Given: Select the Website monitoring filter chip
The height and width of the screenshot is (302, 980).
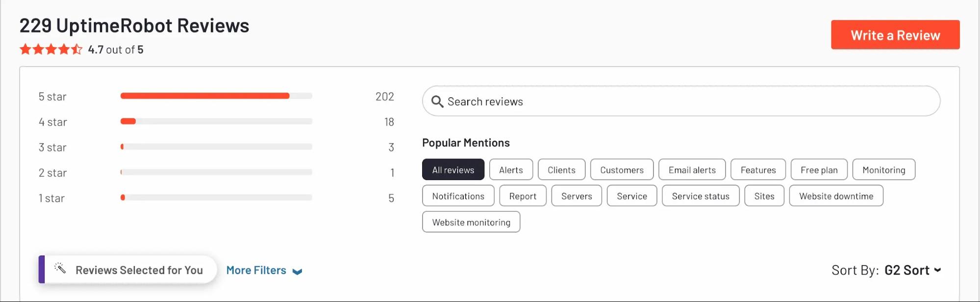Looking at the screenshot, I should click(471, 222).
